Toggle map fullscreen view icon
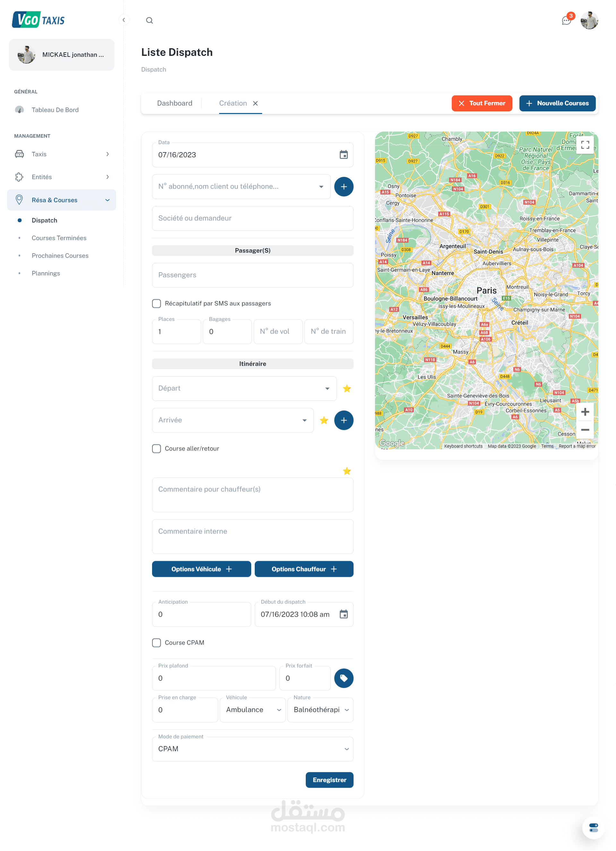Viewport: 616px width, 851px height. coord(585,144)
